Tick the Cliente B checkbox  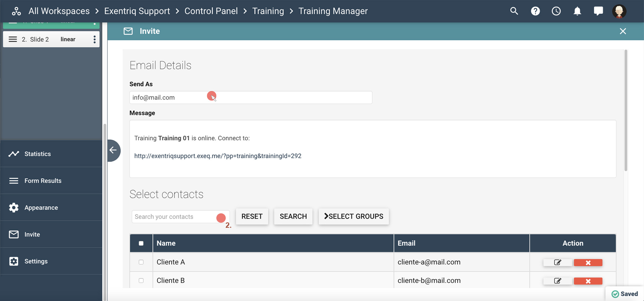[141, 281]
